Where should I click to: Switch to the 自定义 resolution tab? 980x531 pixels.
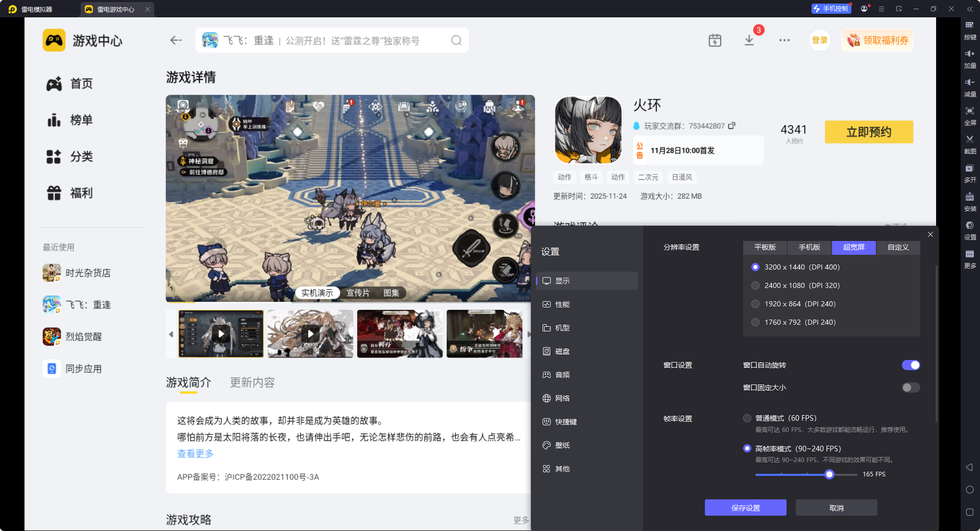[898, 248]
